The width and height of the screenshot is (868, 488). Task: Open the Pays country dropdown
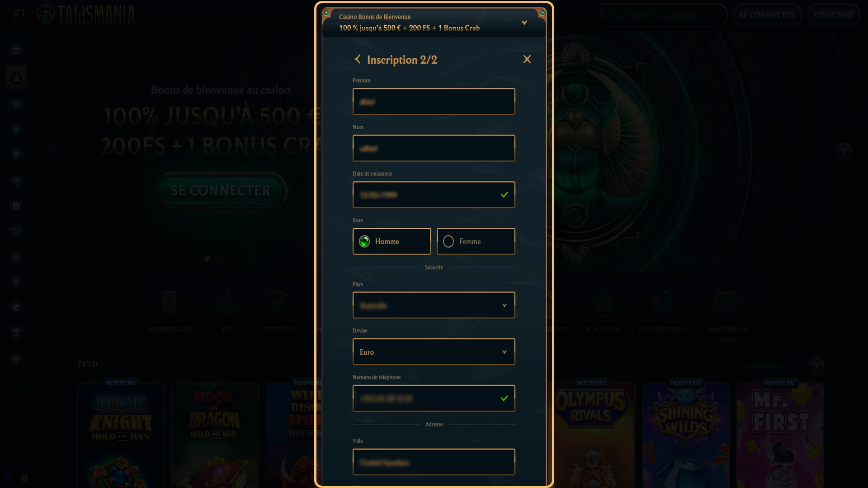point(434,305)
